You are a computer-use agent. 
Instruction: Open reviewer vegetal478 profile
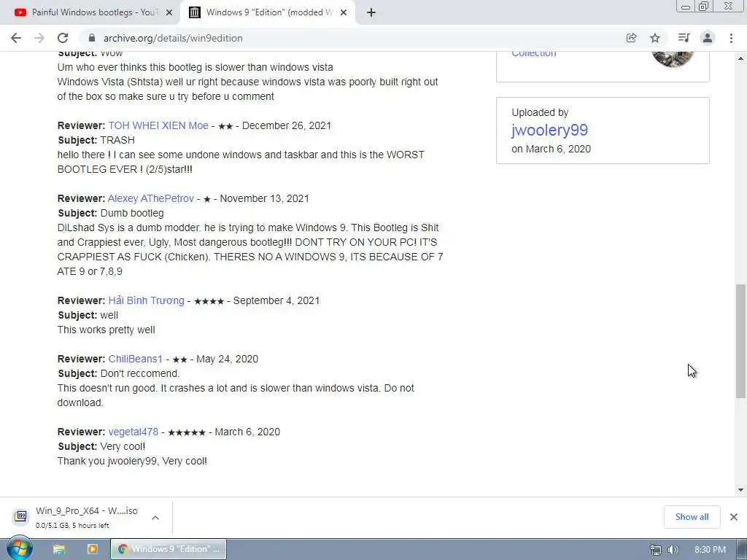[133, 432]
